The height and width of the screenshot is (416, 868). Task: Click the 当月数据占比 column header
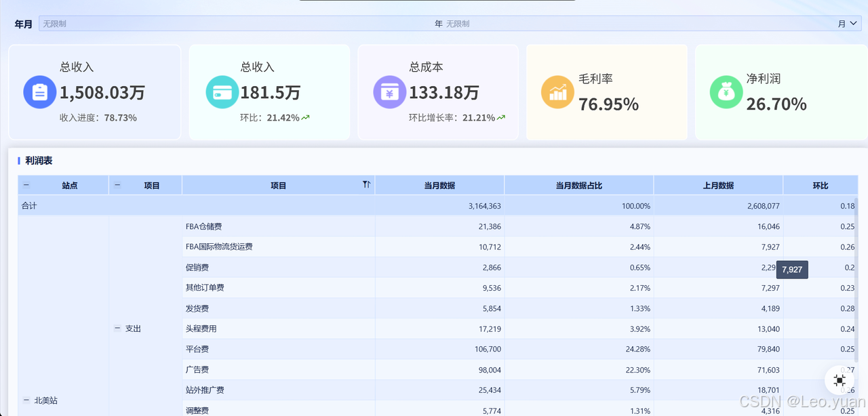[x=579, y=185]
